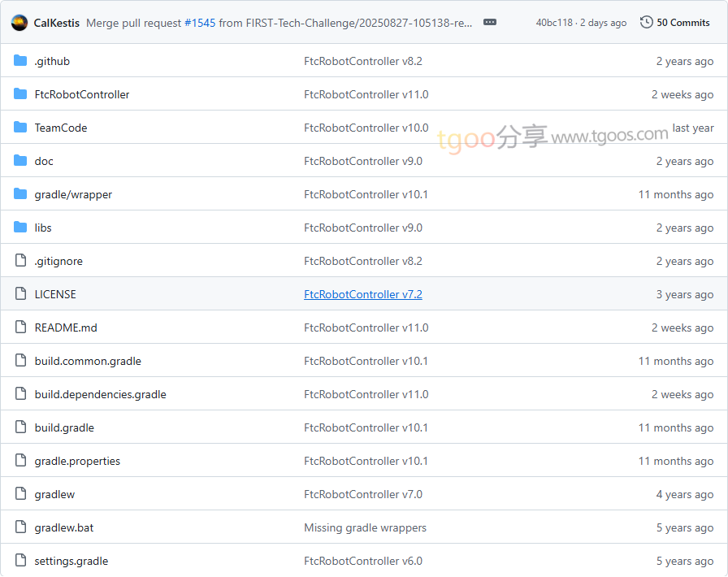Open commit hash 40bc118
Viewport: 728px width, 577px height.
click(x=554, y=23)
